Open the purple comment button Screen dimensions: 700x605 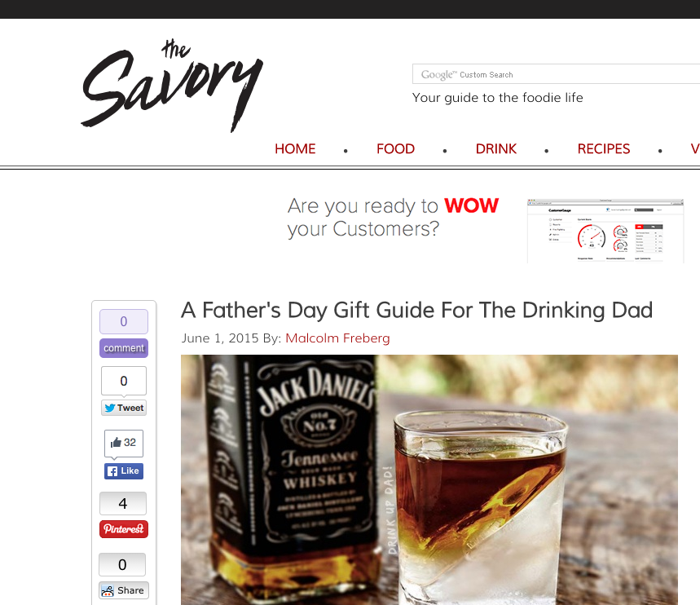[124, 348]
